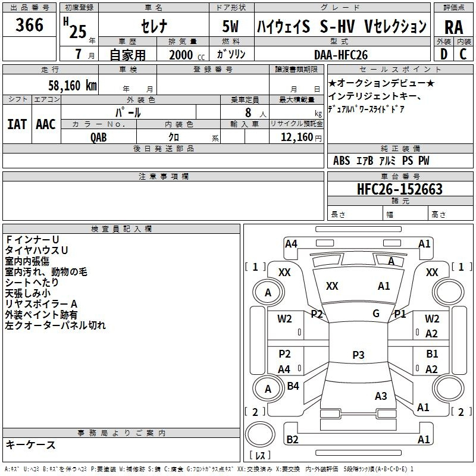
Task: Click the air conditioner code AAC
Action: coord(46,124)
